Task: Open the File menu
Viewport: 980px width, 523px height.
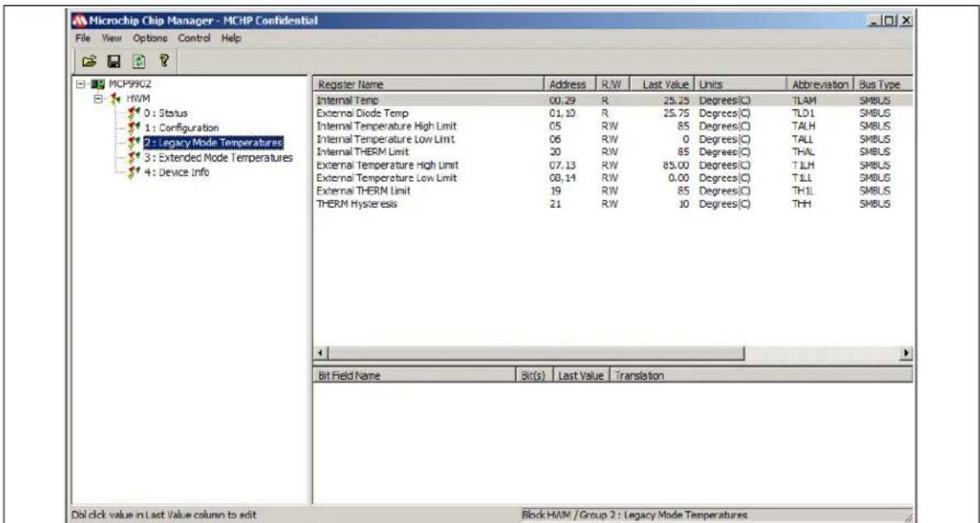Action: click(x=82, y=38)
